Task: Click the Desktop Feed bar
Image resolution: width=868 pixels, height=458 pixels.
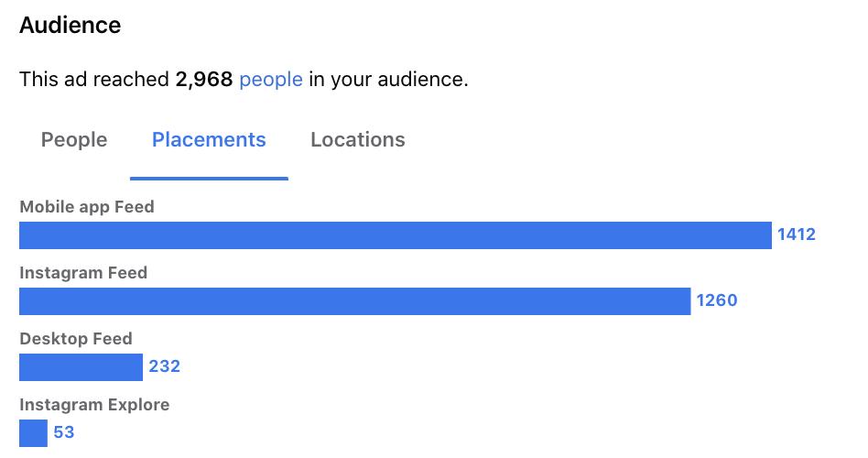Action: (81, 367)
